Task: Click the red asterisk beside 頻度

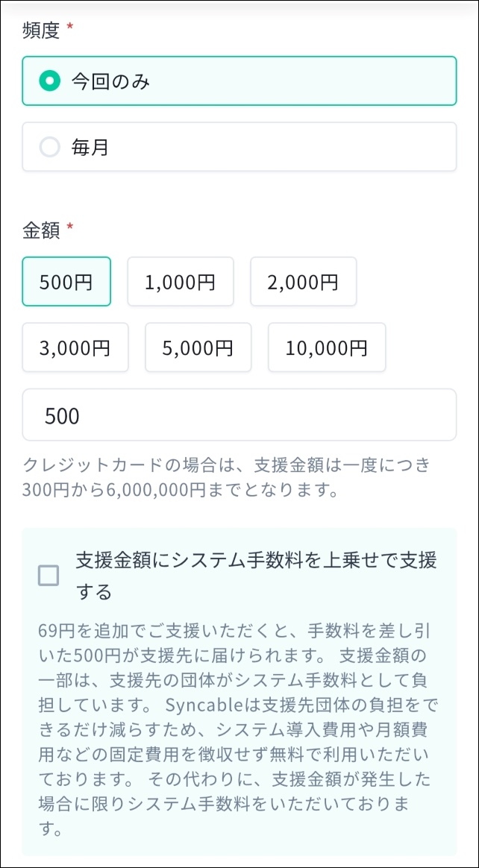Action: pyautogui.click(x=70, y=28)
